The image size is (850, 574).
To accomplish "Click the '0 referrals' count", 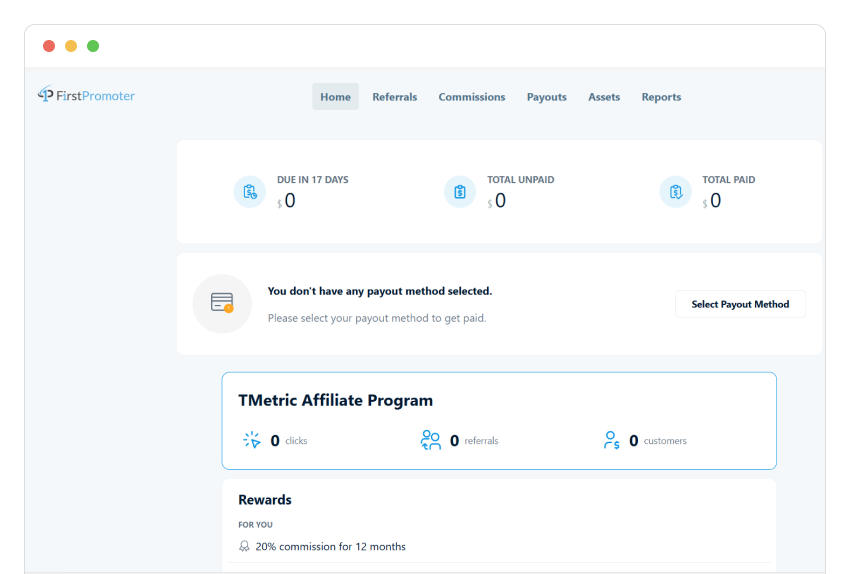I will click(474, 441).
